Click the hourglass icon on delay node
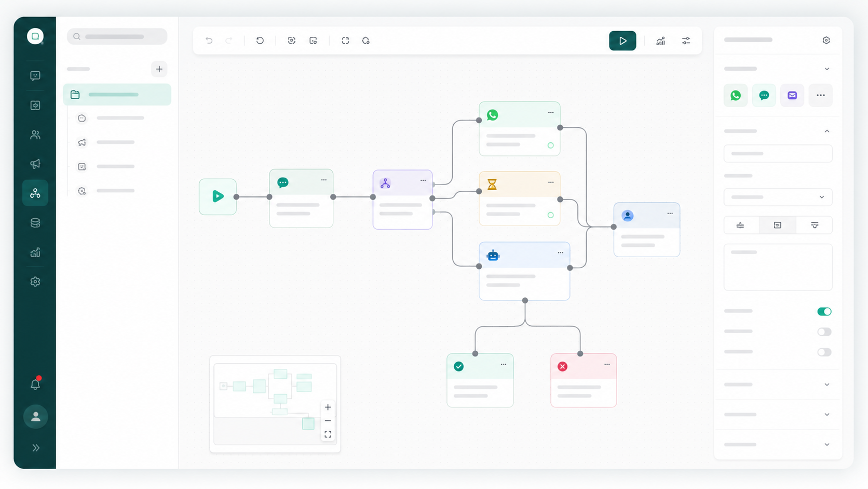 (492, 184)
